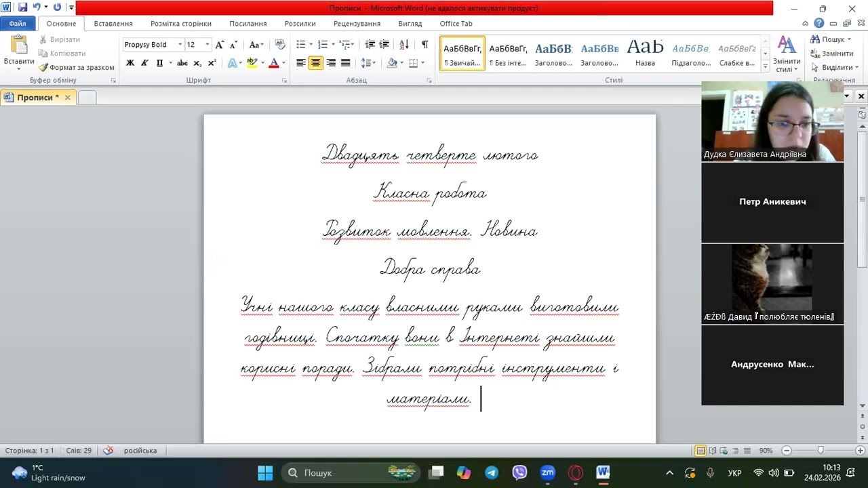The image size is (868, 488).
Task: Switch to the Розмітка сторінки tab
Action: (181, 23)
